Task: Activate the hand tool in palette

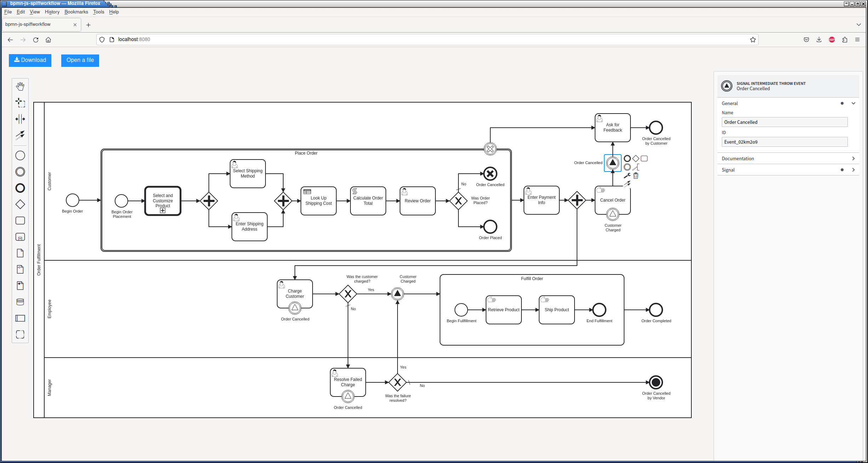Action: 20,86
